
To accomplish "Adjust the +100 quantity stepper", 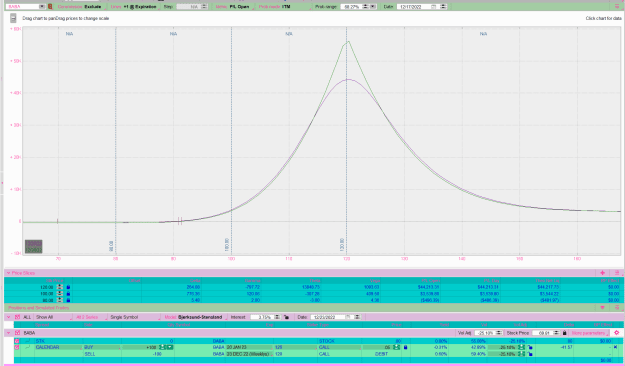I will pos(162,348).
